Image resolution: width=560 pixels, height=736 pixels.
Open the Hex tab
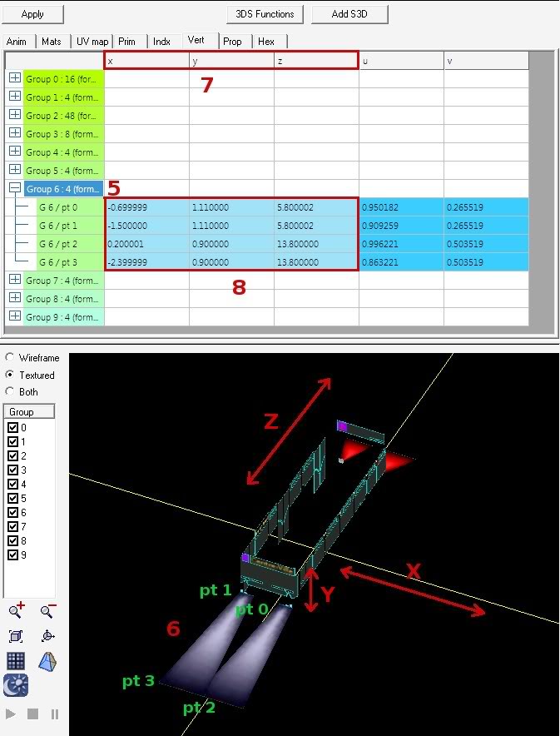pyautogui.click(x=266, y=41)
